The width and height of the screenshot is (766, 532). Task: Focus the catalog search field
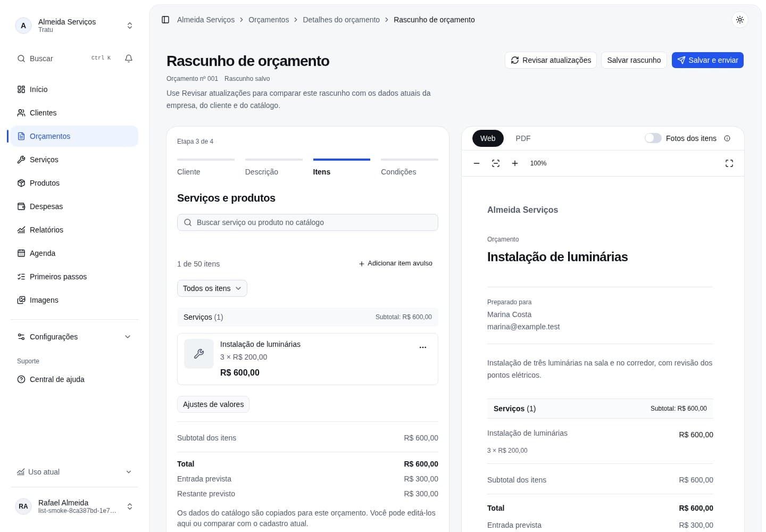click(307, 222)
